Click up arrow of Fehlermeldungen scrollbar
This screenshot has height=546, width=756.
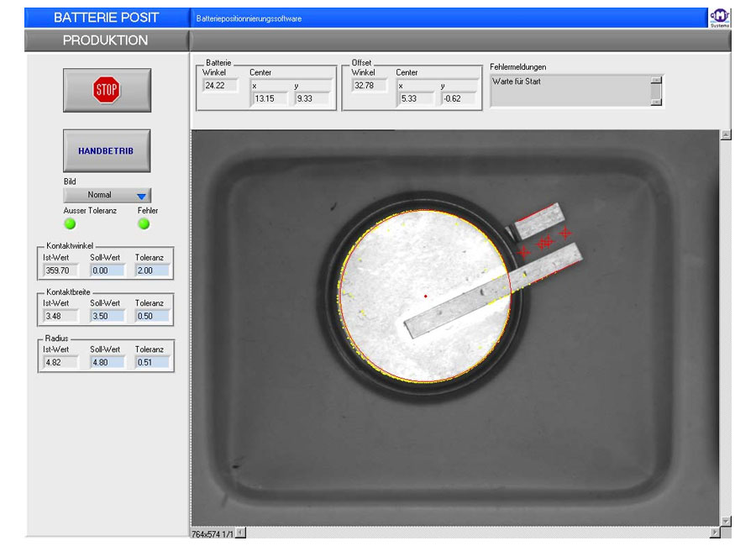(x=656, y=81)
